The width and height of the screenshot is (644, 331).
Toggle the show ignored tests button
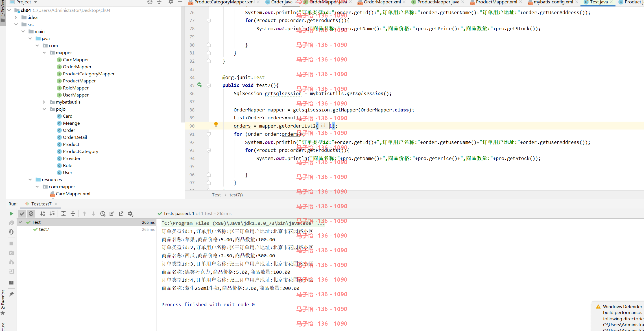31,214
